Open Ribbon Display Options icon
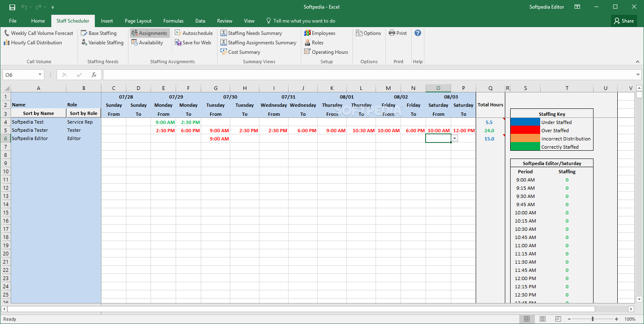 tap(577, 7)
